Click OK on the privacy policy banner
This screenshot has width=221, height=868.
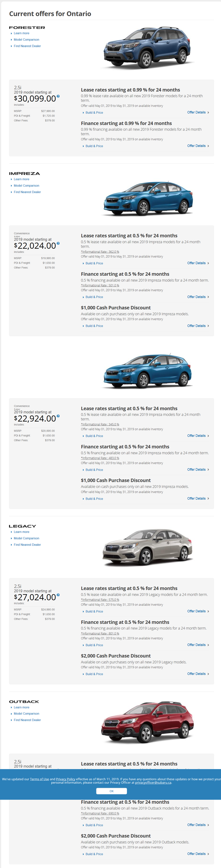point(111,791)
